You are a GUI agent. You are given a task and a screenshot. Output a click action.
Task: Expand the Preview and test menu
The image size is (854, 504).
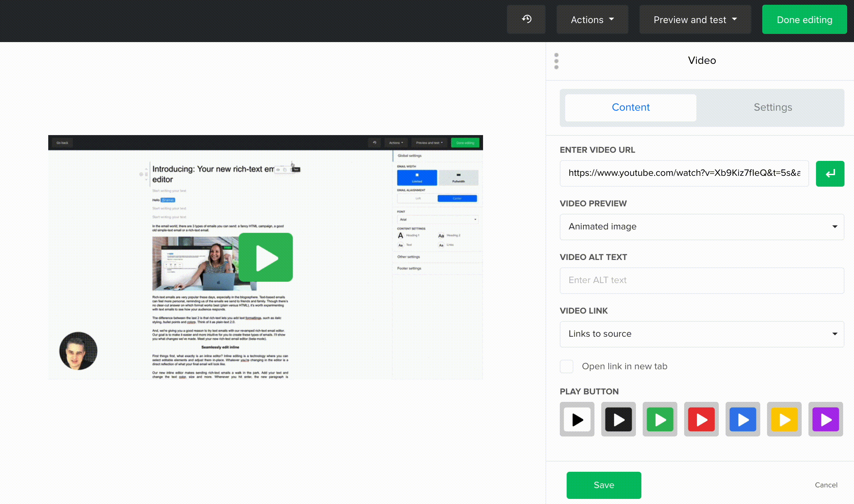pyautogui.click(x=695, y=19)
